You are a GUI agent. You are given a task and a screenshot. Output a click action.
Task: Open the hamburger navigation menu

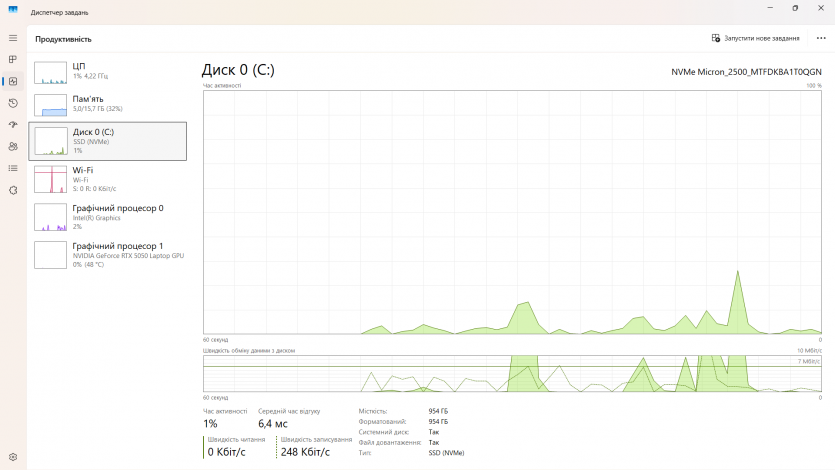(13, 38)
